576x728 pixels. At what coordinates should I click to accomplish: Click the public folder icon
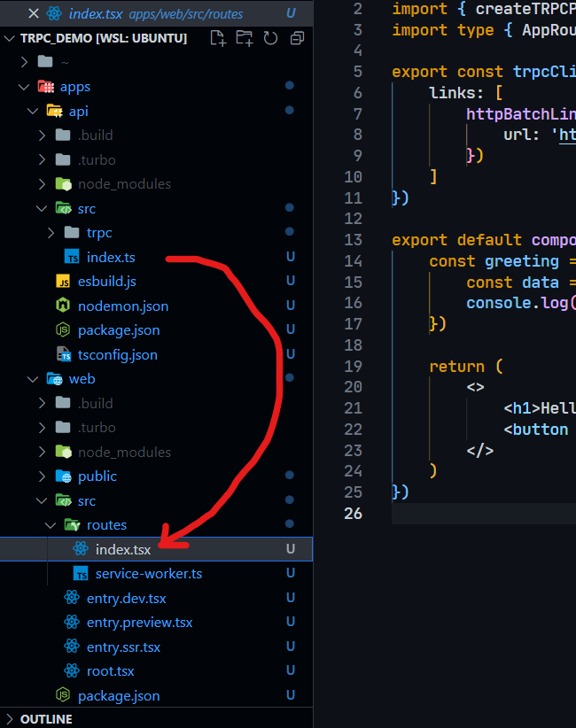coord(63,476)
